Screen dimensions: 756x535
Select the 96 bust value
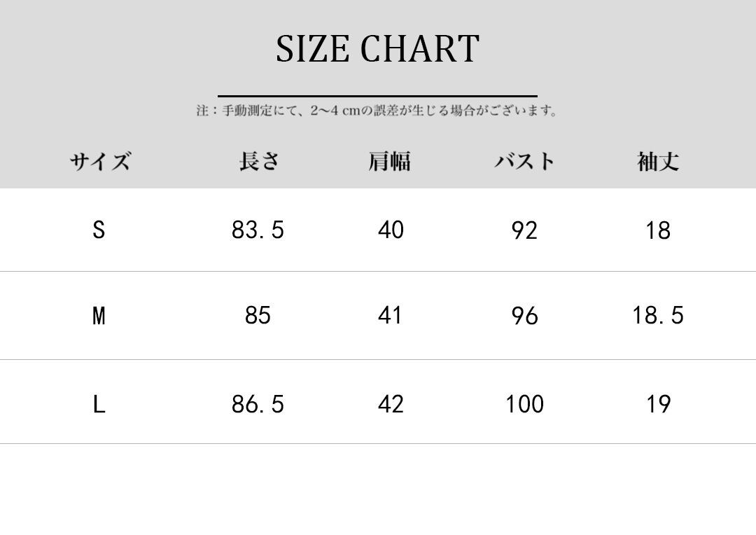524,317
